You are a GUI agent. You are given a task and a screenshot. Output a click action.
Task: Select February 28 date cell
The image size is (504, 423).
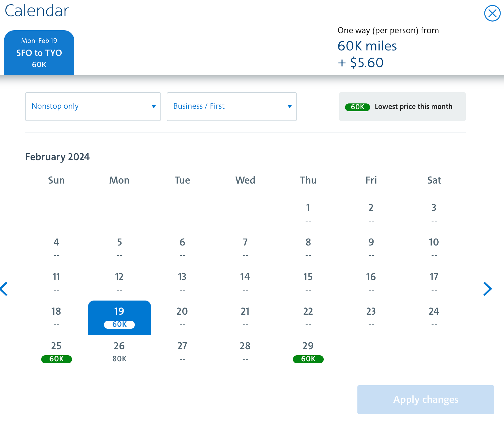(x=245, y=352)
